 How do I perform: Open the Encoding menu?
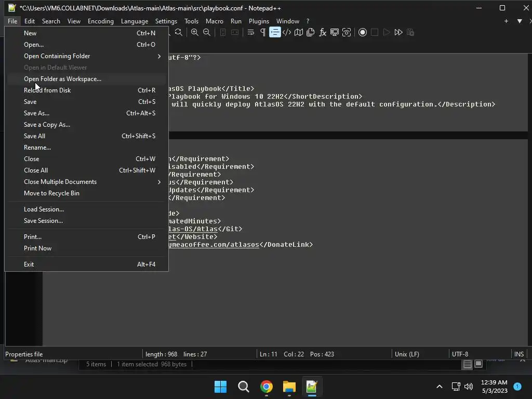(x=101, y=21)
